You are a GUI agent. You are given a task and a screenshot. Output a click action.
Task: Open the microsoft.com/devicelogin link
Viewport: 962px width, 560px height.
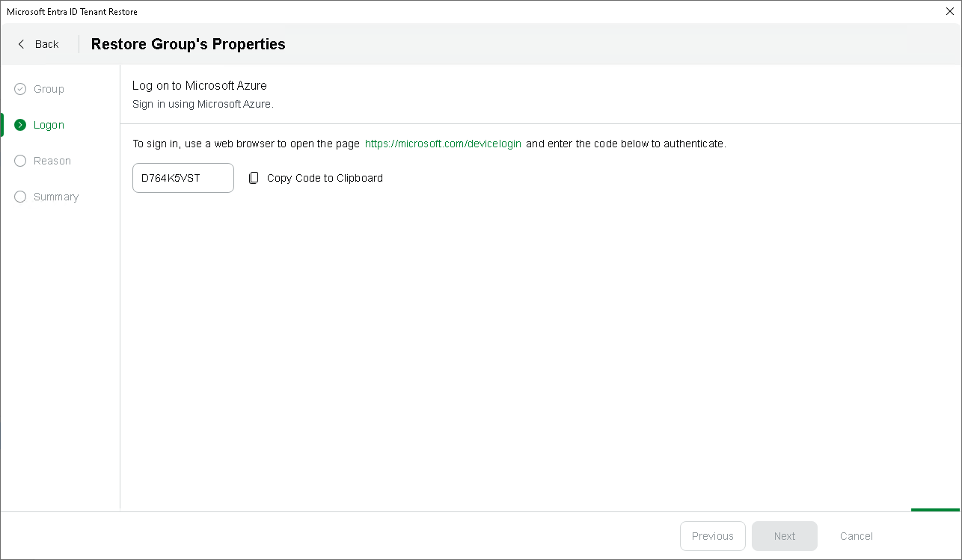[x=443, y=144]
